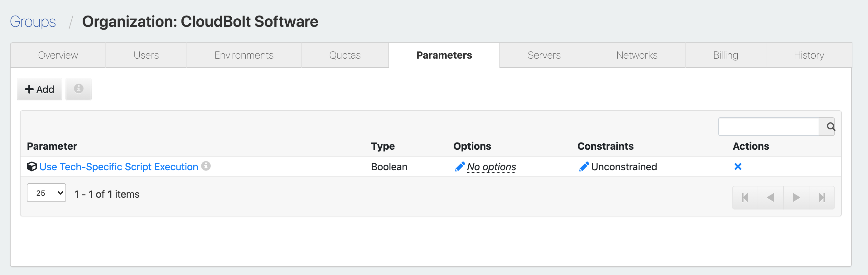Click the Groups breadcrumb link
868x275 pixels.
pyautogui.click(x=33, y=22)
